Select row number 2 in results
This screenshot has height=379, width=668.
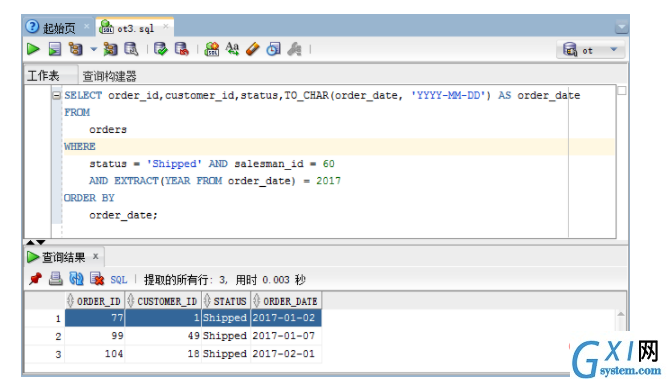pyautogui.click(x=45, y=336)
